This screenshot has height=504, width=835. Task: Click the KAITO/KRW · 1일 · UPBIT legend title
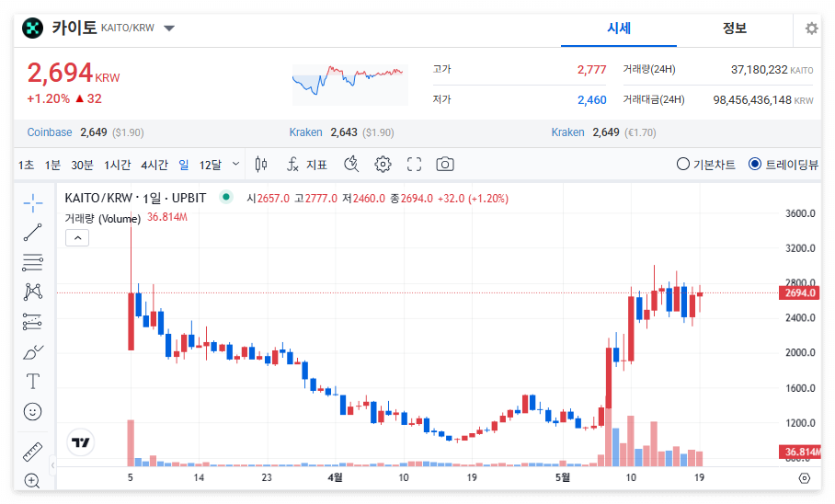coord(135,198)
